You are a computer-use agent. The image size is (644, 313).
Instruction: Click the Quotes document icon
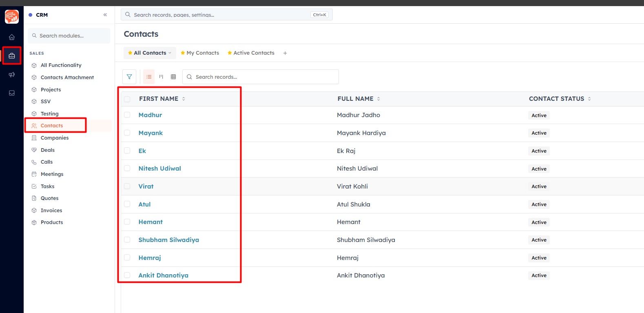pos(34,198)
